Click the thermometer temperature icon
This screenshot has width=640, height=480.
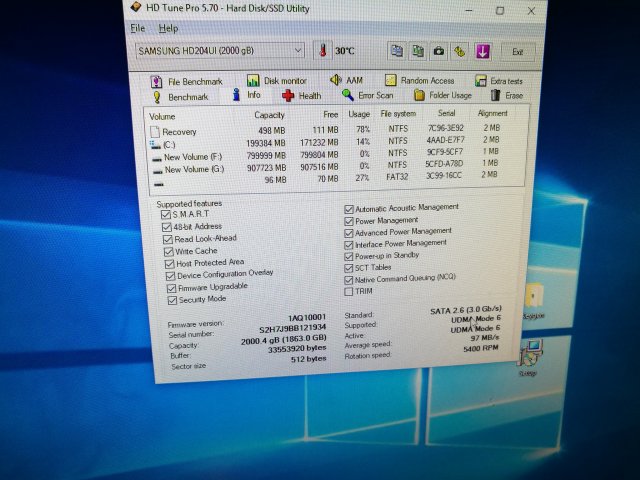pos(322,51)
